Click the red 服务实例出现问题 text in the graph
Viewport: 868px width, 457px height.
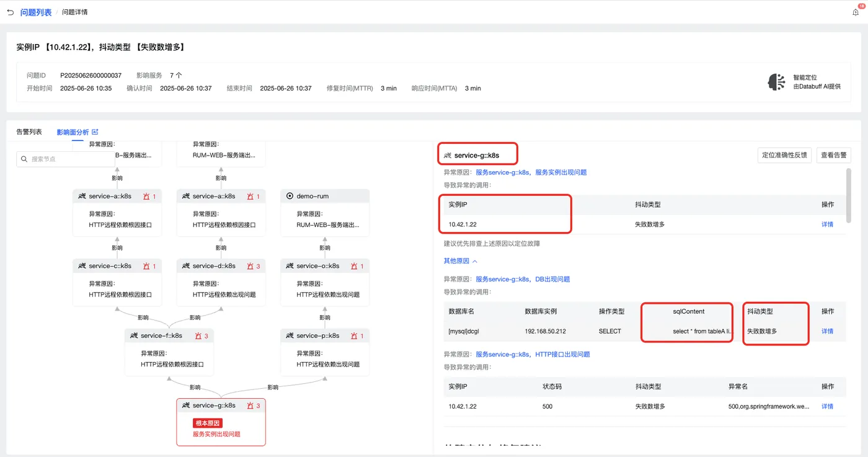[216, 434]
